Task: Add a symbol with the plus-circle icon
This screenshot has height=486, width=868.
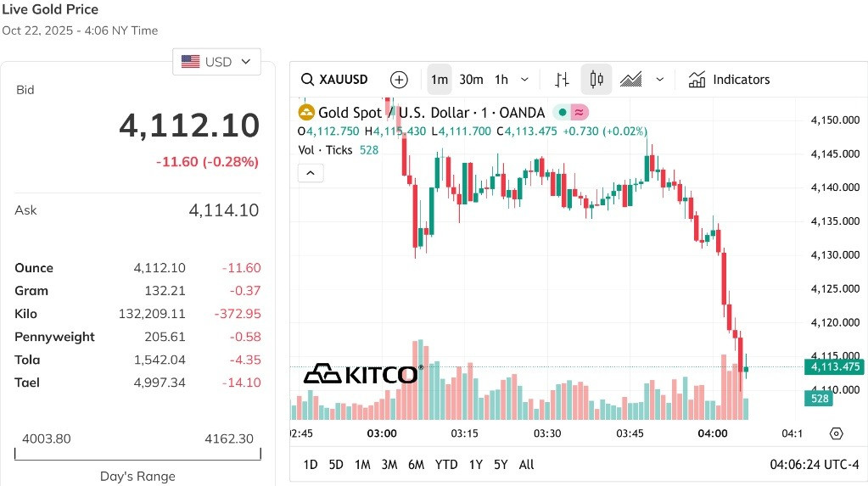Action: 399,80
